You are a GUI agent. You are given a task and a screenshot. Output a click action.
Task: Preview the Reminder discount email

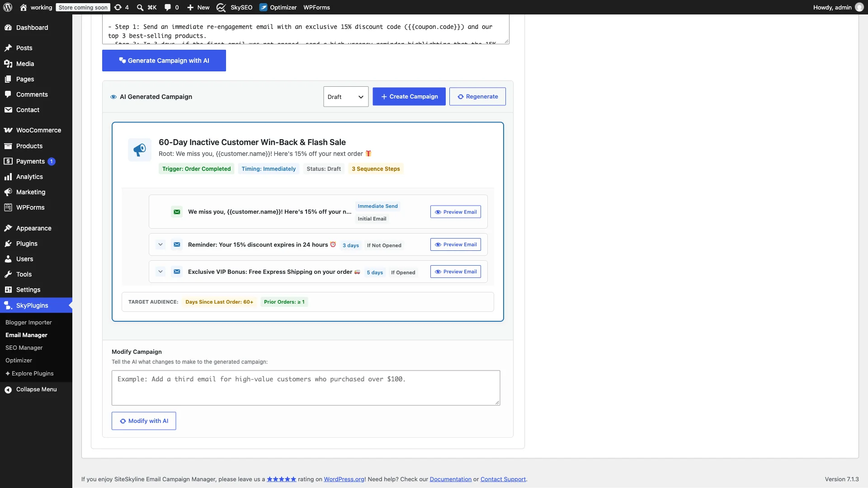coord(456,244)
